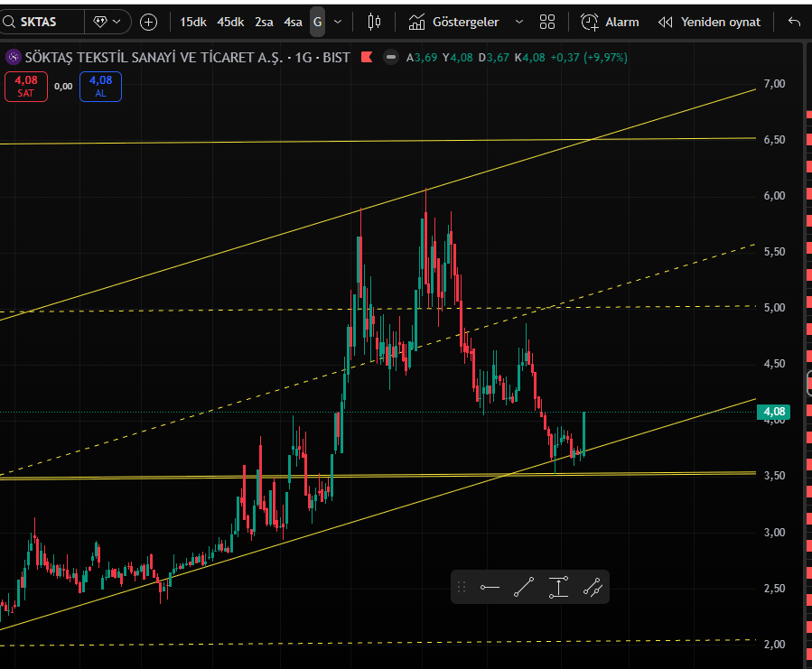This screenshot has height=669, width=812.
Task: Click the blue 4,08 AL buy button
Action: click(x=100, y=87)
